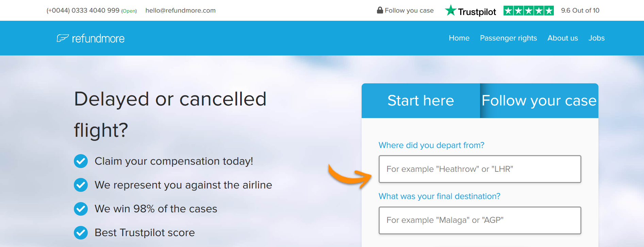Switch to the Start here tab

coord(421,101)
